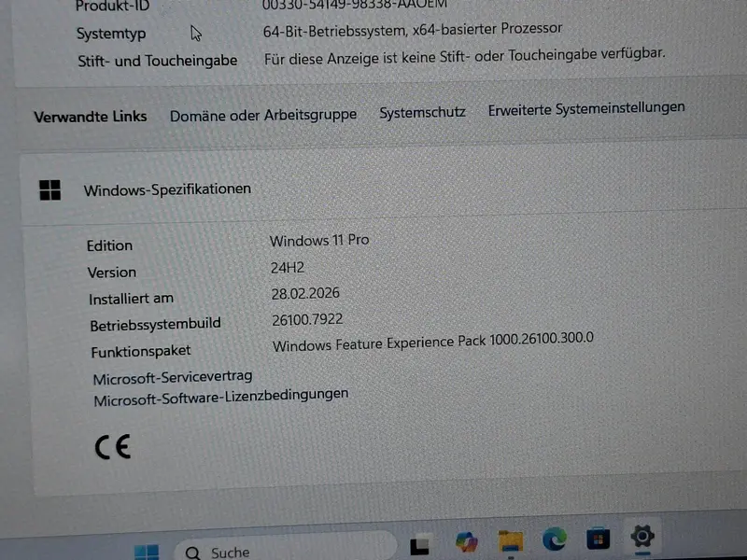Open the Windows Start menu

click(x=147, y=553)
